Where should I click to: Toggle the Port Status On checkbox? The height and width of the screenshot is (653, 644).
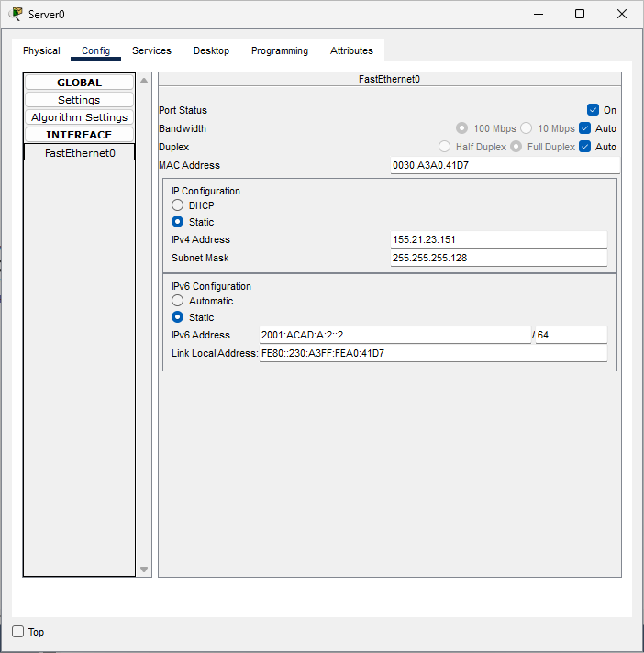(593, 110)
